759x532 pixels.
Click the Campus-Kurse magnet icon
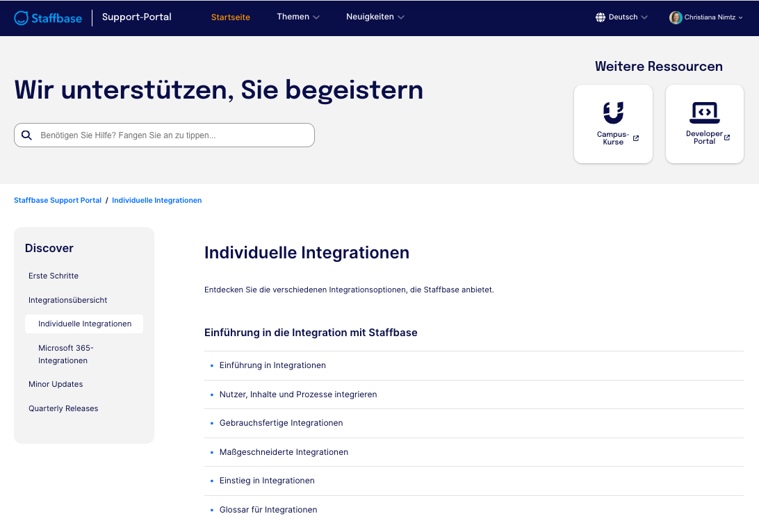pos(613,113)
